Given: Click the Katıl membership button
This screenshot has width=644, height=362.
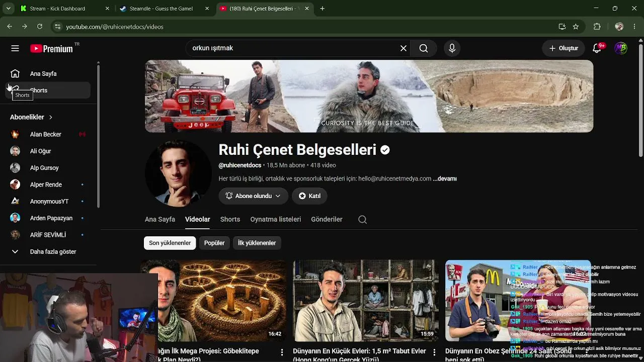Looking at the screenshot, I should click(309, 196).
